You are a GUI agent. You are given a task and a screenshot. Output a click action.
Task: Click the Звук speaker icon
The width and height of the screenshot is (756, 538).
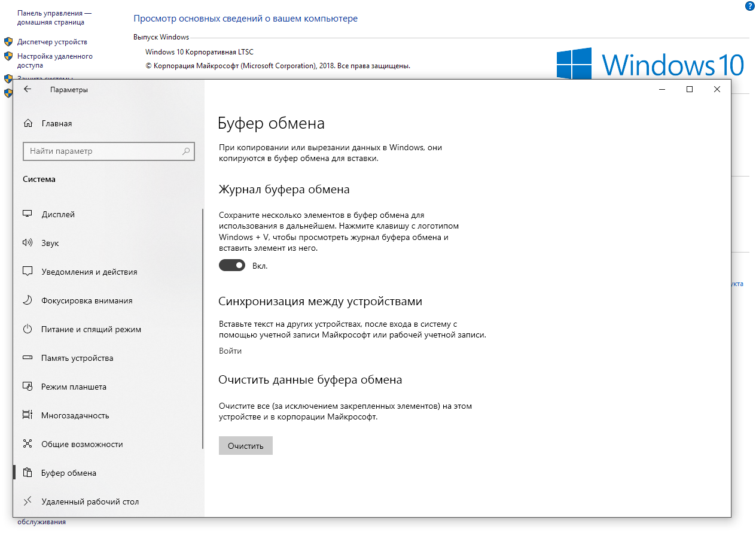[x=28, y=243]
